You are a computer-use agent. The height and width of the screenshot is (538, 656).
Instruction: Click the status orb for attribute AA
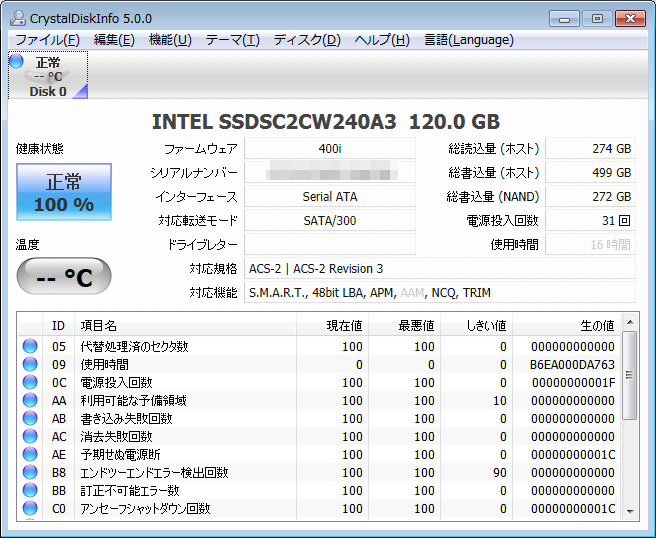(30, 401)
